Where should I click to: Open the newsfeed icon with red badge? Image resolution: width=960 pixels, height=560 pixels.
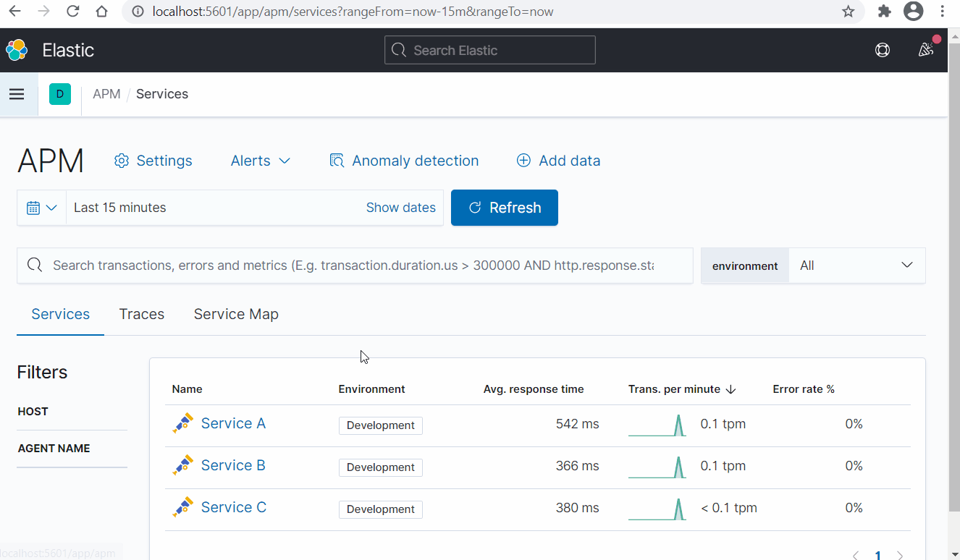point(926,50)
